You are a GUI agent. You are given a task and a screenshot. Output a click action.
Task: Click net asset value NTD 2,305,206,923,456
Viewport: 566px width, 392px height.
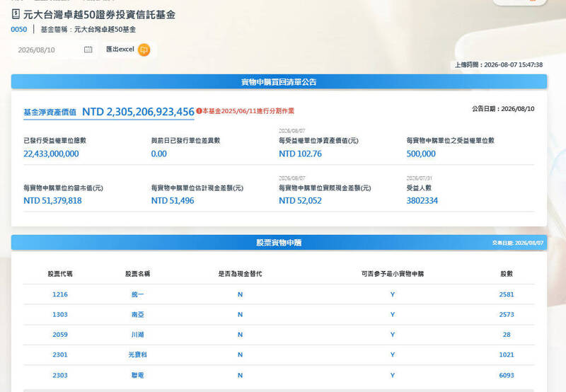click(x=138, y=112)
